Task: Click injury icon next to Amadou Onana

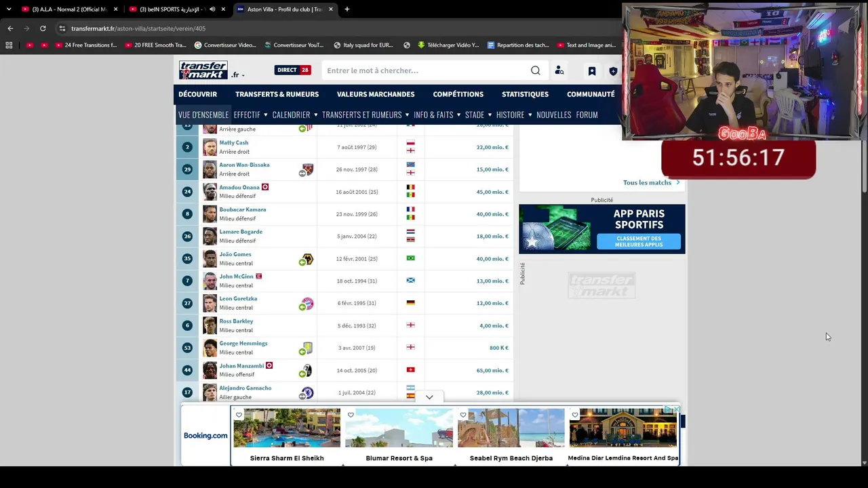Action: 265,187
